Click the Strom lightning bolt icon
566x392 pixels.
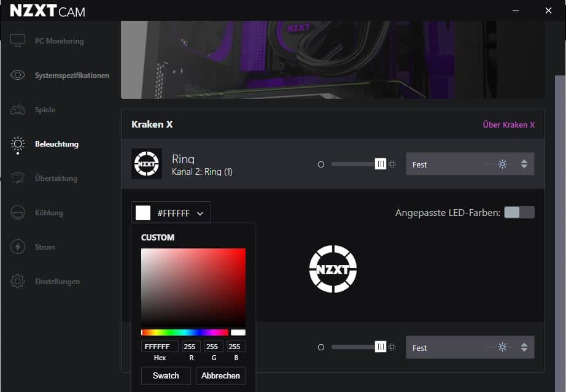(18, 247)
